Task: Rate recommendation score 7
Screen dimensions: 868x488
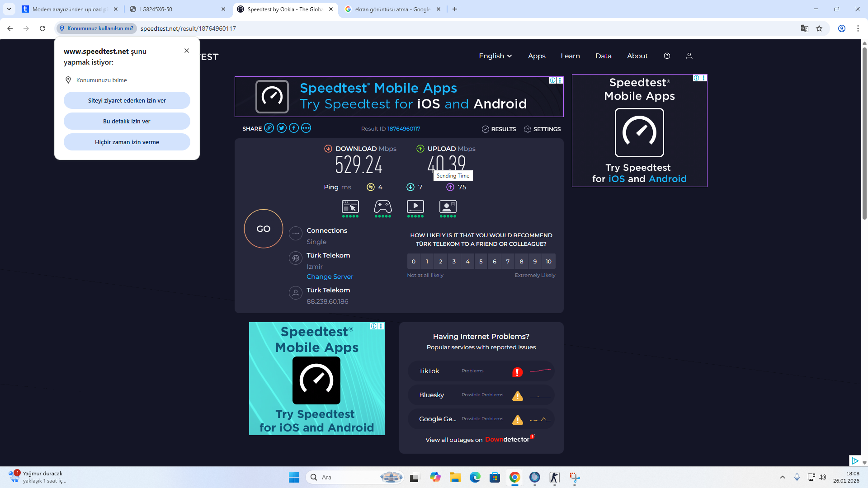Action: (508, 262)
